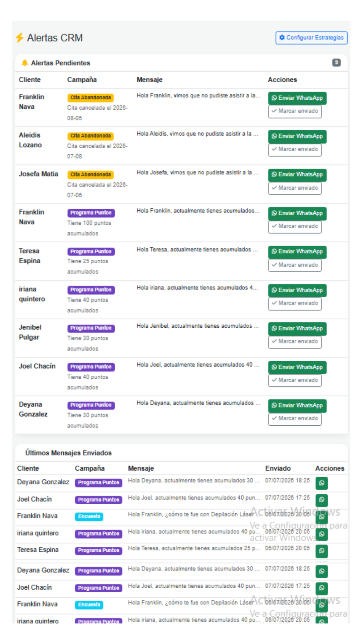Click the Alertas CRM page title
Image resolution: width=362 pixels, height=644 pixels.
[55, 38]
